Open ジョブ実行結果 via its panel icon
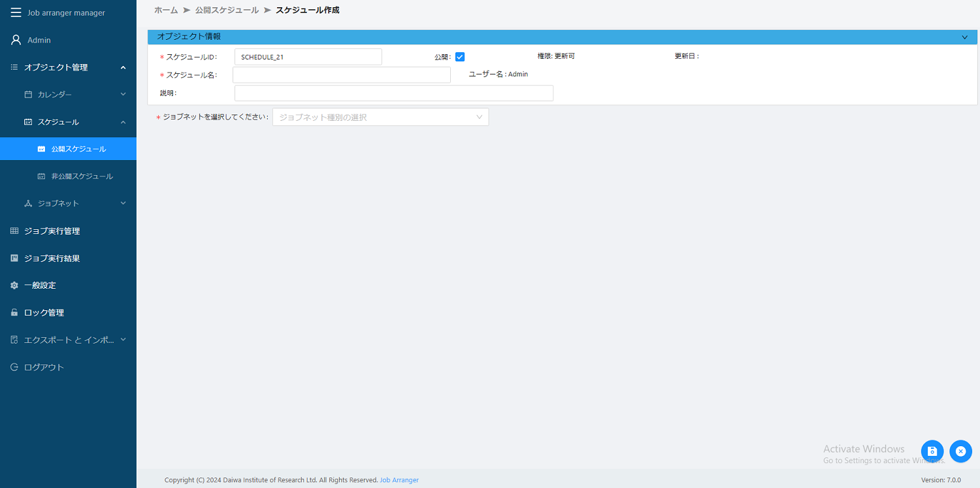The image size is (980, 488). pyautogui.click(x=13, y=258)
